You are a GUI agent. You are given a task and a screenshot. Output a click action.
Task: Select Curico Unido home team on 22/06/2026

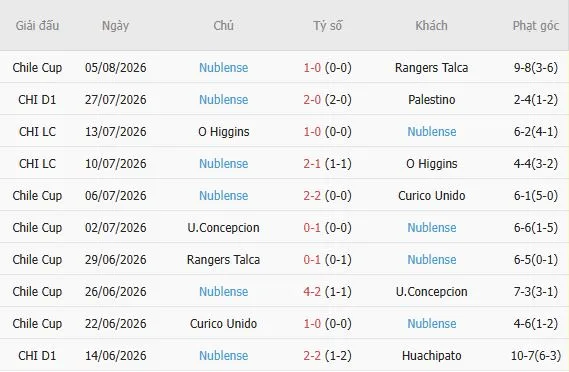(x=224, y=323)
